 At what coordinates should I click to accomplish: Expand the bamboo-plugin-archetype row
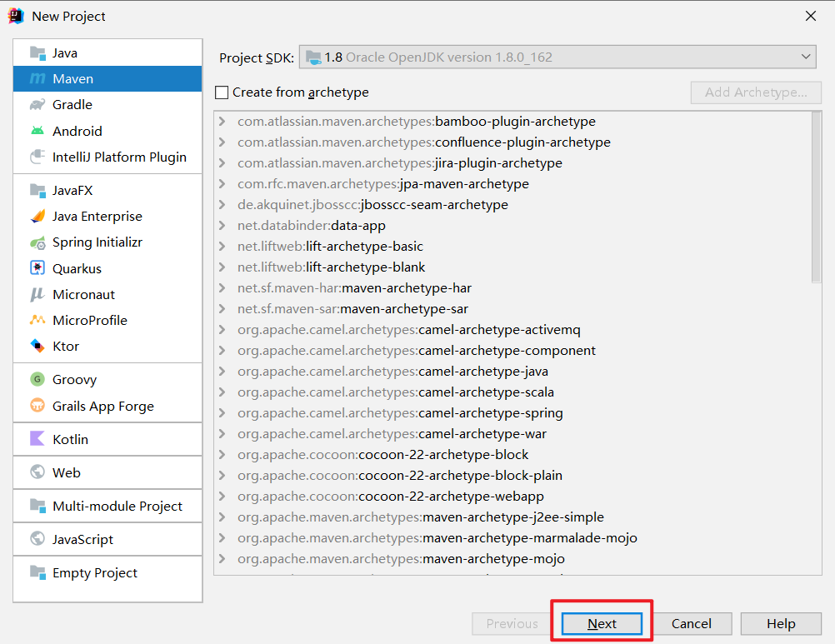(x=222, y=122)
